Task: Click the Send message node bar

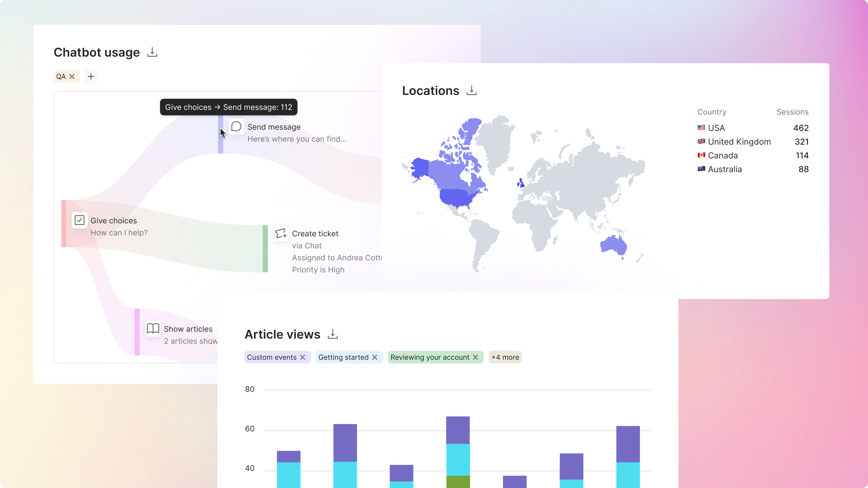Action: (221, 134)
